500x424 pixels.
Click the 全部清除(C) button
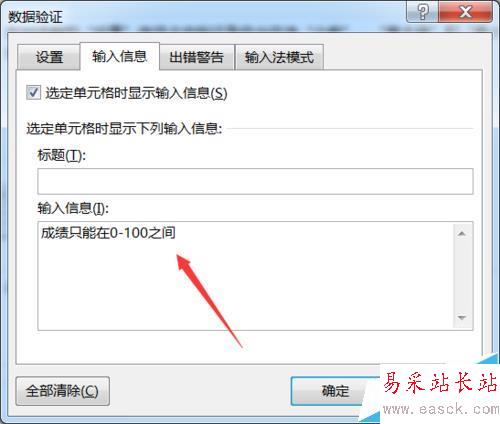pyautogui.click(x=63, y=391)
